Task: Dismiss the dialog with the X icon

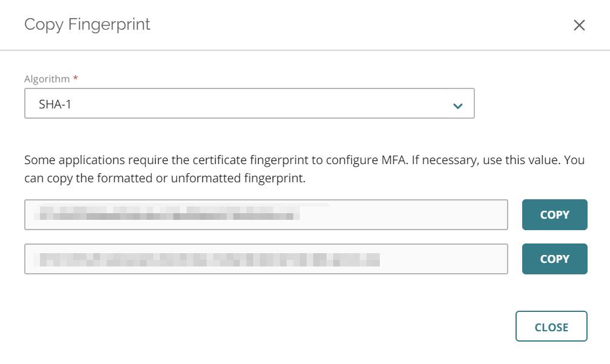Action: [579, 25]
